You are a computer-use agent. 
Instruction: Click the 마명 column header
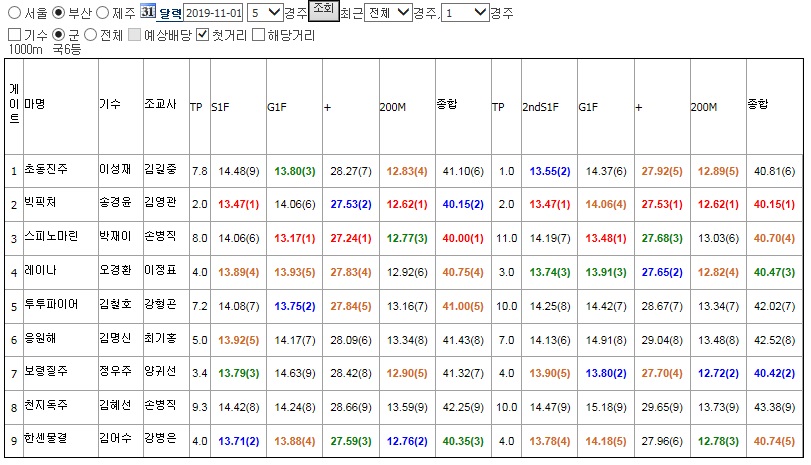click(35, 104)
